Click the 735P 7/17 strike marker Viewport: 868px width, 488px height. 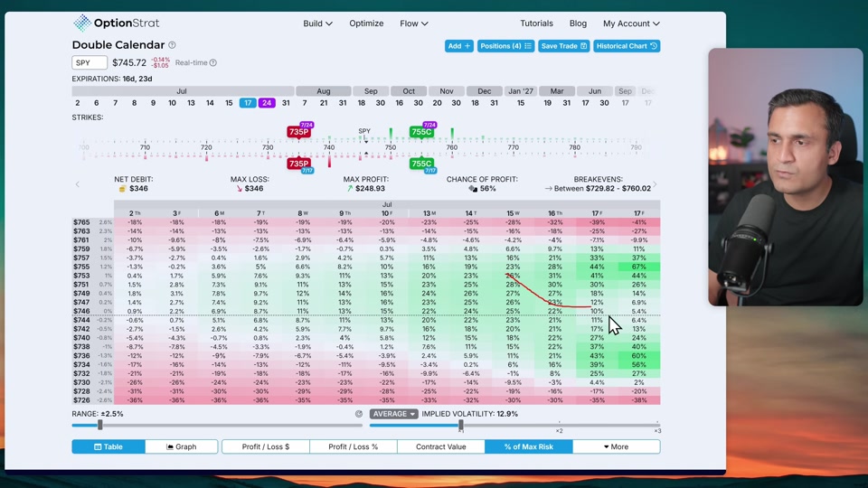[299, 164]
